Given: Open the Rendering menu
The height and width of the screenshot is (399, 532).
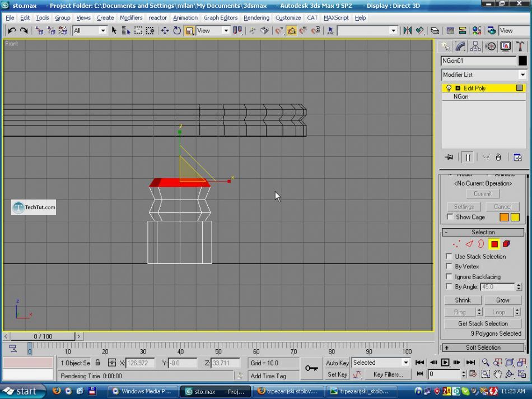Looking at the screenshot, I should click(x=256, y=17).
